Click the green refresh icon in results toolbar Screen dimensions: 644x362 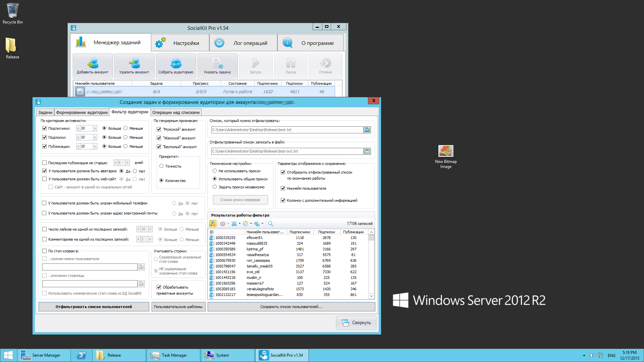[x=246, y=224]
